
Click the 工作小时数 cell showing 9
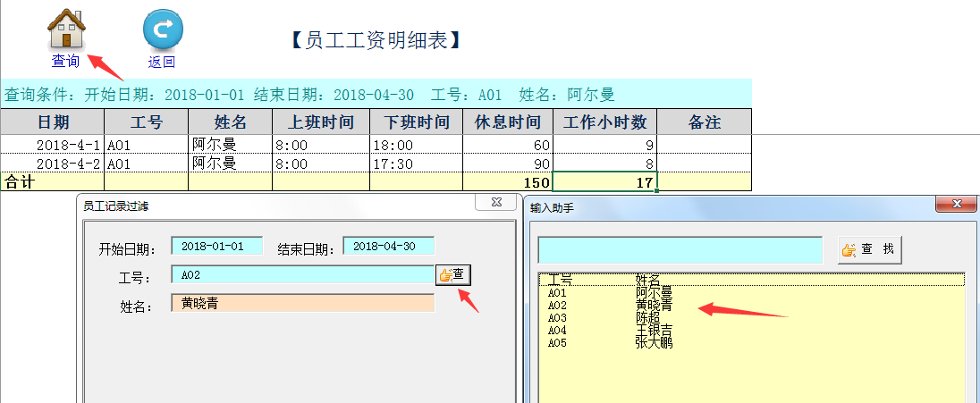[x=605, y=145]
